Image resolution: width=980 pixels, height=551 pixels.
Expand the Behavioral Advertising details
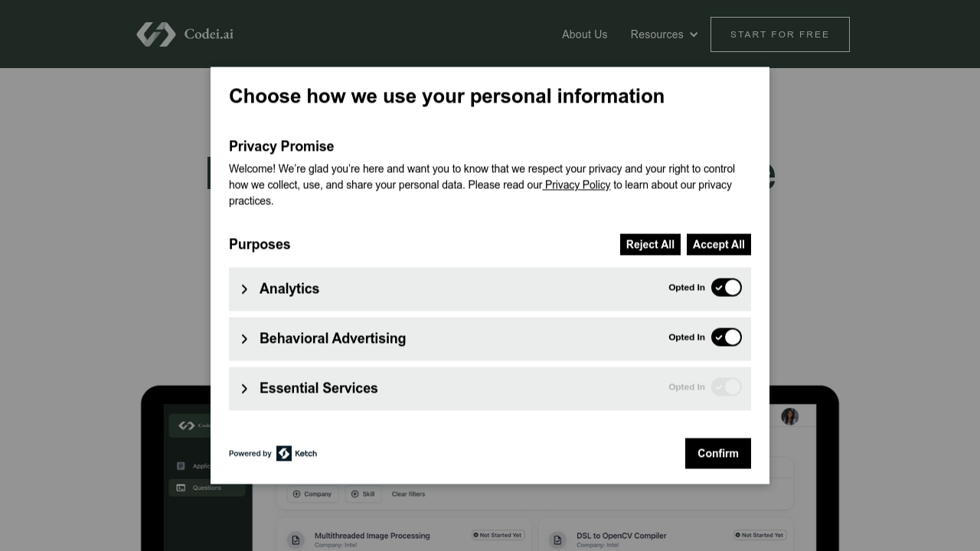pos(244,339)
